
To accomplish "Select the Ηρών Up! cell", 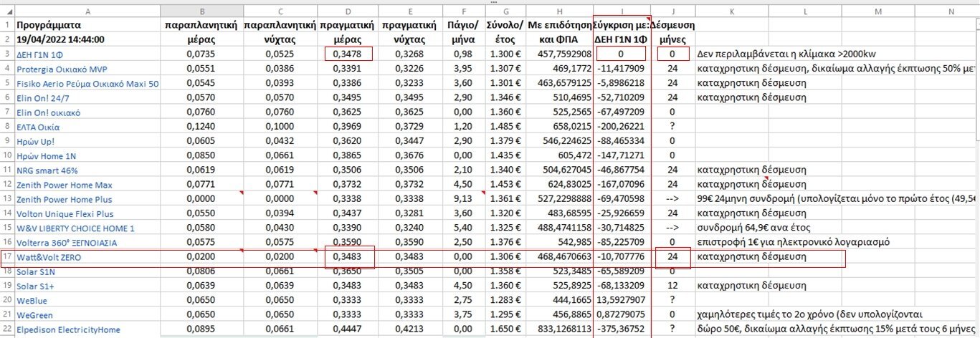I will point(87,141).
